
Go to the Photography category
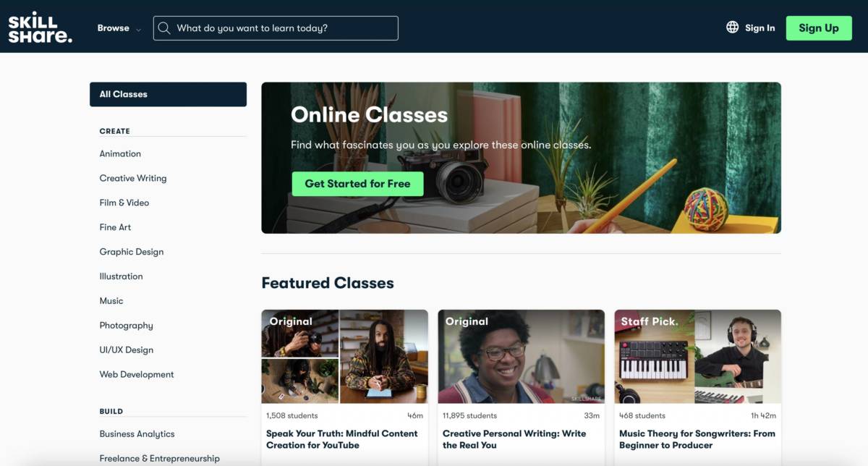[x=127, y=326]
